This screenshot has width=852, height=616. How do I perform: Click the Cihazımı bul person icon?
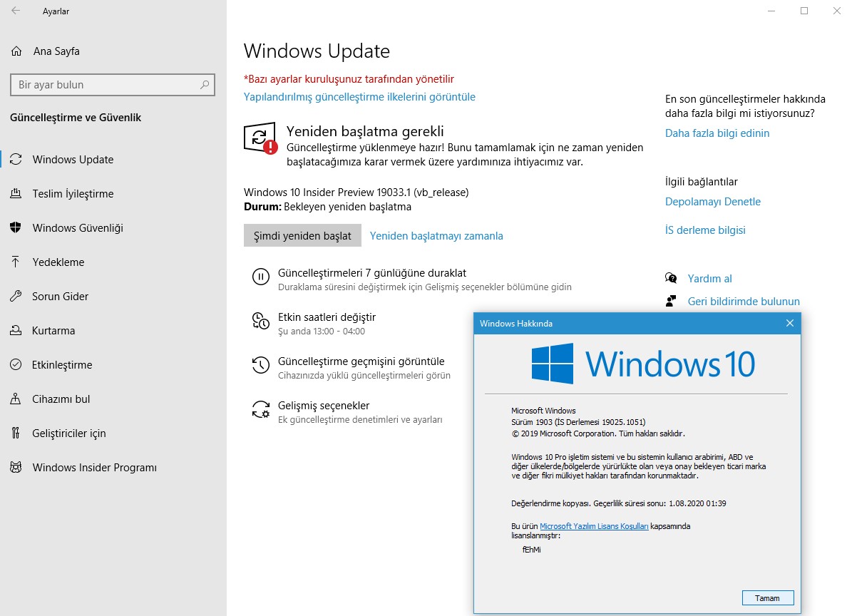point(16,399)
